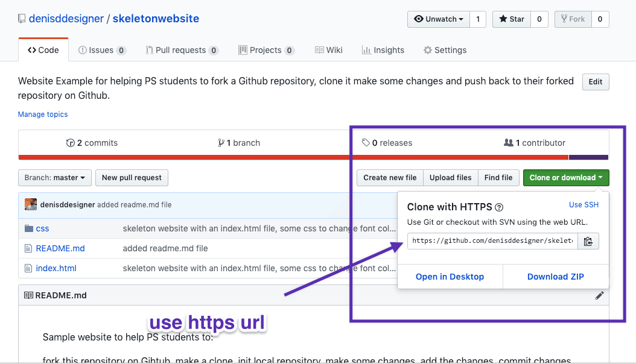
Task: Open the Clone or download dropdown
Action: pyautogui.click(x=565, y=177)
